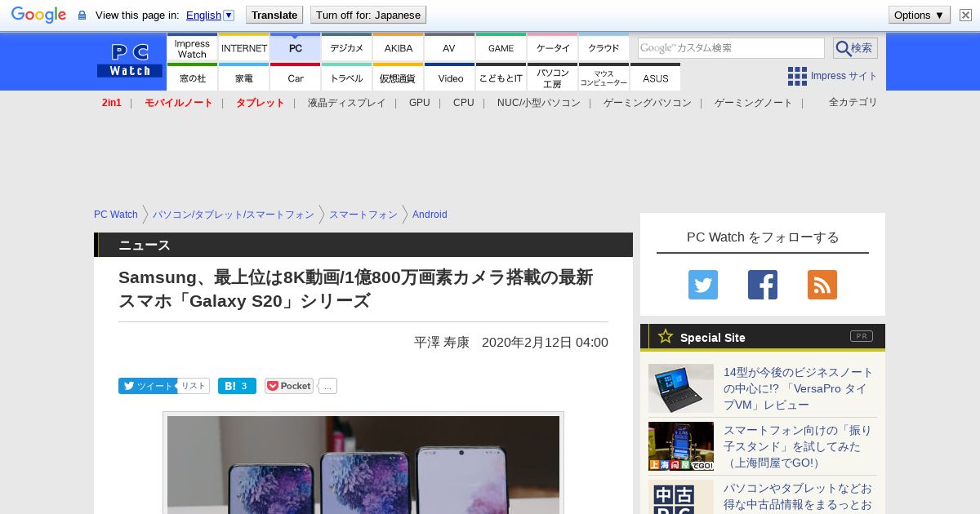Open the ASUS nav tab

tap(655, 78)
